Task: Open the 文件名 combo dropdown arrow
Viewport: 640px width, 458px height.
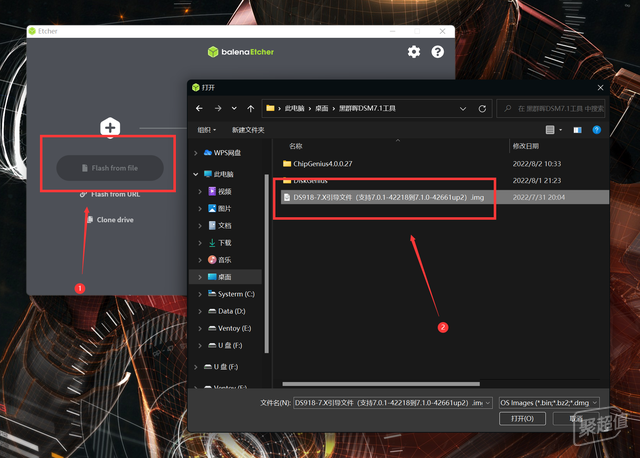Action: [x=488, y=403]
